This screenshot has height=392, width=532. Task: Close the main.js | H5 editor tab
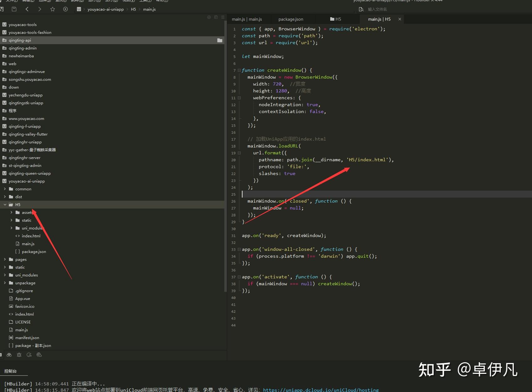pos(400,19)
